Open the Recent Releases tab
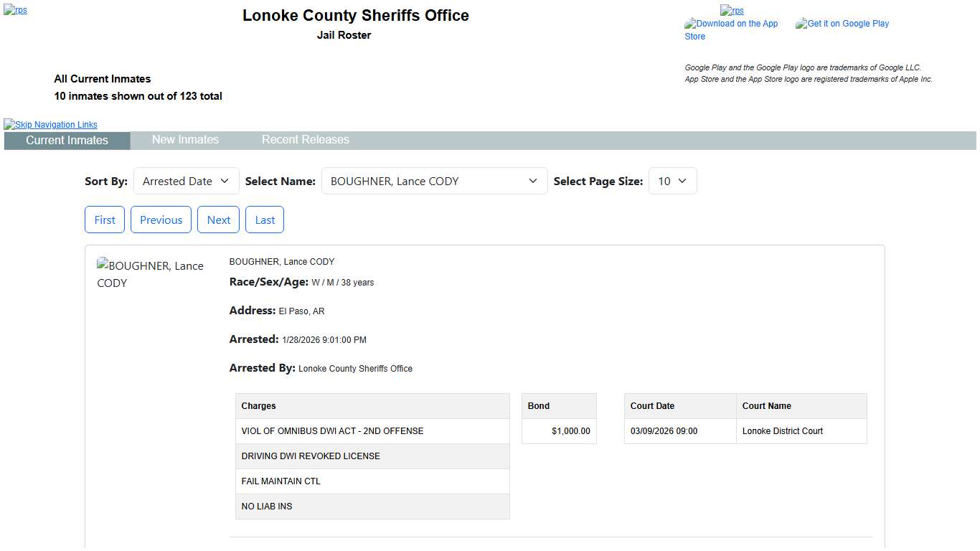Screen dimensions: 980x551 305,140
